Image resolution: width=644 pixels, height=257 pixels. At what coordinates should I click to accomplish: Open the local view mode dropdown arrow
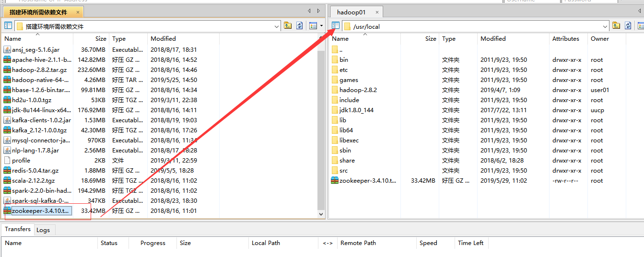click(321, 26)
